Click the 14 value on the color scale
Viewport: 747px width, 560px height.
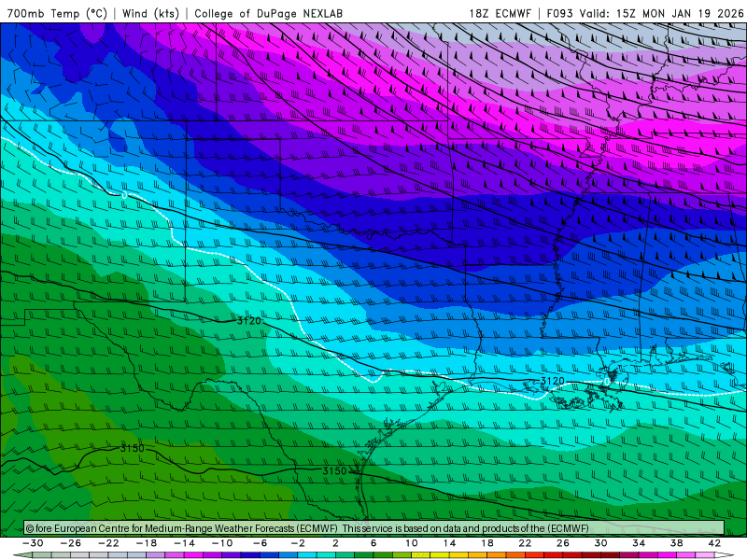coord(449,543)
